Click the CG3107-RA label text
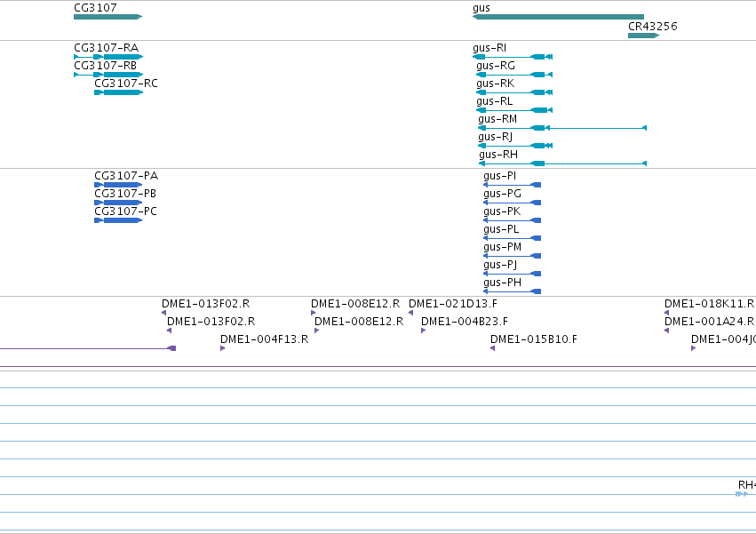Viewport: 756px width, 534px height. (x=106, y=48)
